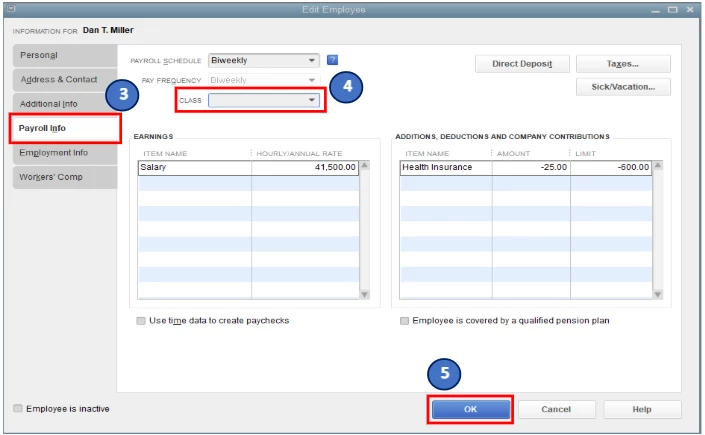The image size is (705, 435).
Task: Click the Earnings table scroll up arrow
Action: 365,165
